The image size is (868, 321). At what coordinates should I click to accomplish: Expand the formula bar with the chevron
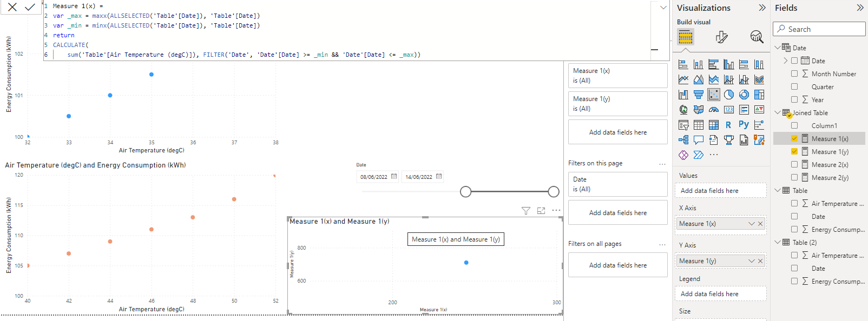663,8
